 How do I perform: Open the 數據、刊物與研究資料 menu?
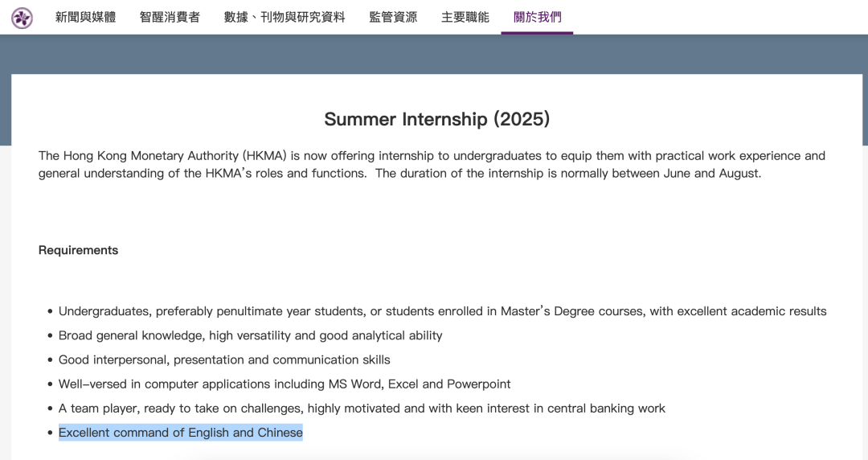point(285,17)
